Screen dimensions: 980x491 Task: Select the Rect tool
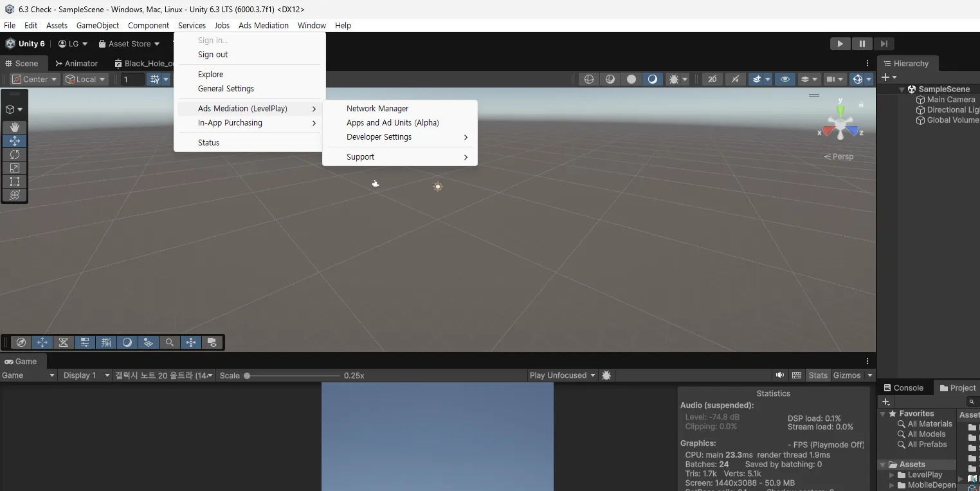click(15, 181)
